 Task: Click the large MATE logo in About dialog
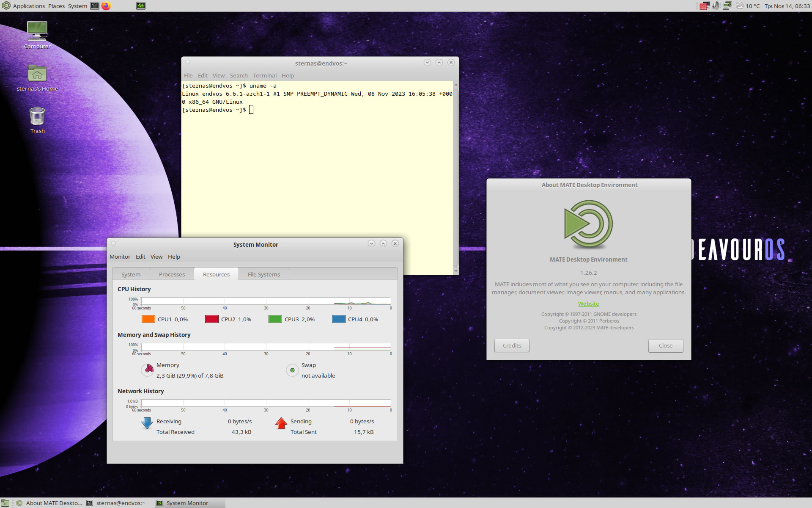click(x=588, y=224)
